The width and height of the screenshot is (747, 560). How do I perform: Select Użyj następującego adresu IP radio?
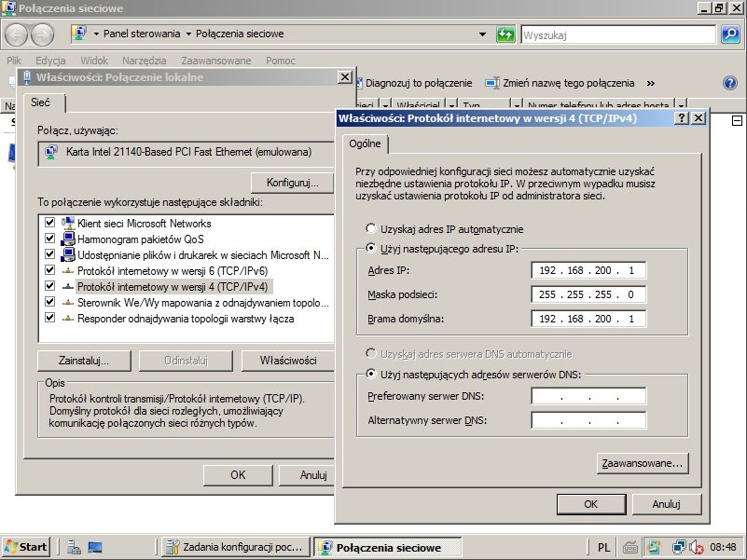tap(370, 248)
